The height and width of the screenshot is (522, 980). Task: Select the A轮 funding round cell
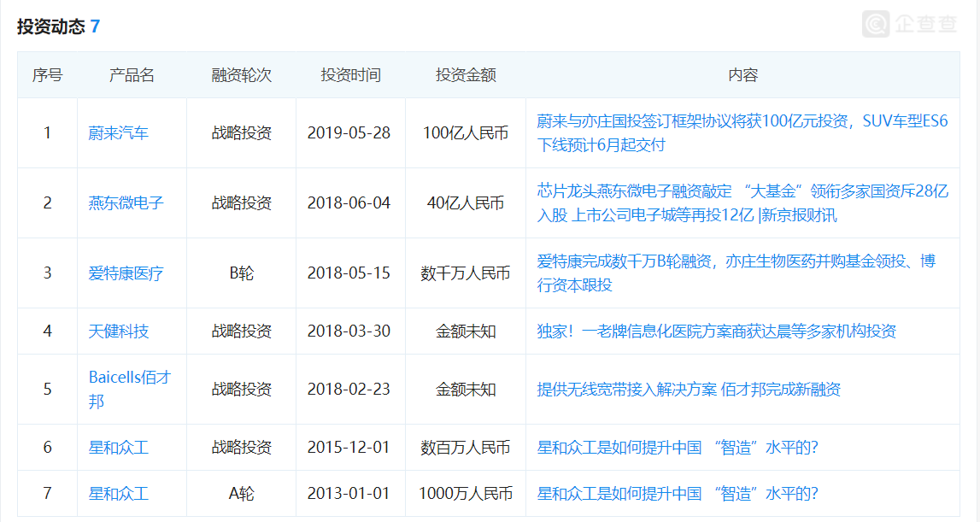[241, 494]
